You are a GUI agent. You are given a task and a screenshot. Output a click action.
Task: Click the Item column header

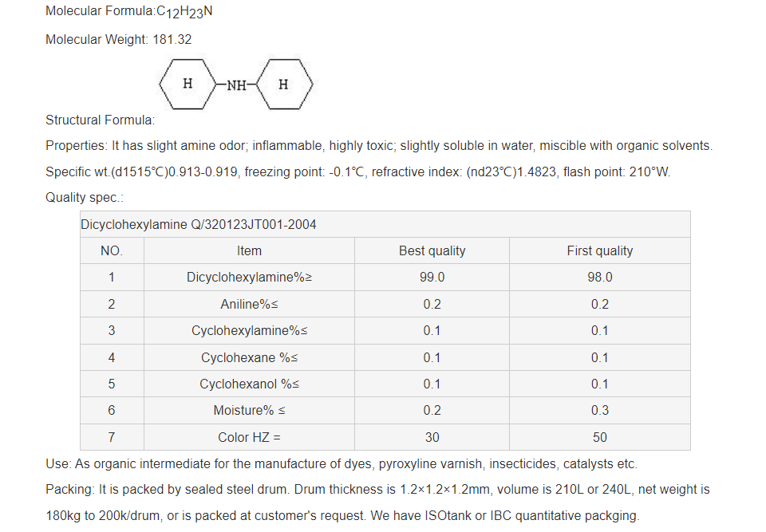[249, 250]
